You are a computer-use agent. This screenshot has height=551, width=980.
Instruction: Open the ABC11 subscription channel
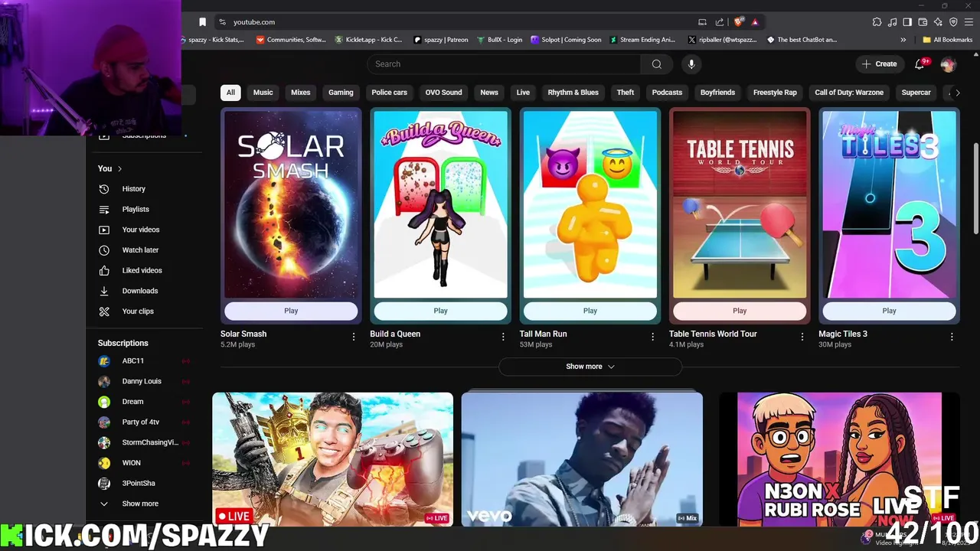point(132,361)
